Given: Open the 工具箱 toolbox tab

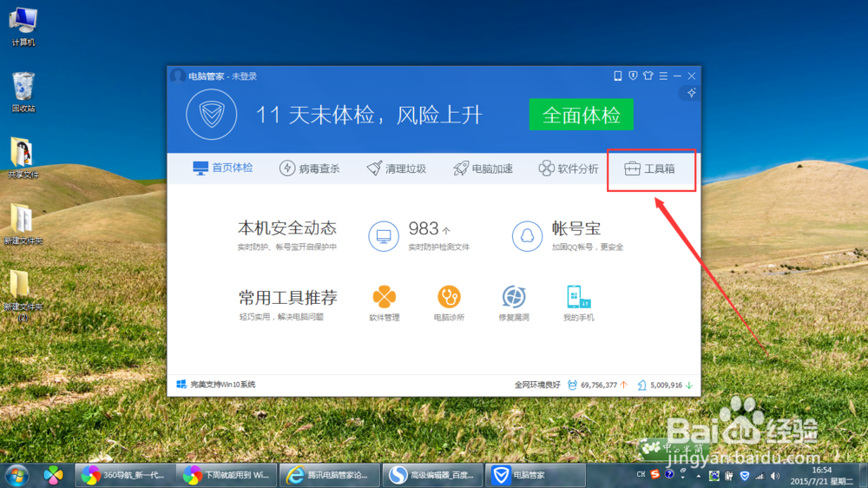Looking at the screenshot, I should [x=650, y=168].
